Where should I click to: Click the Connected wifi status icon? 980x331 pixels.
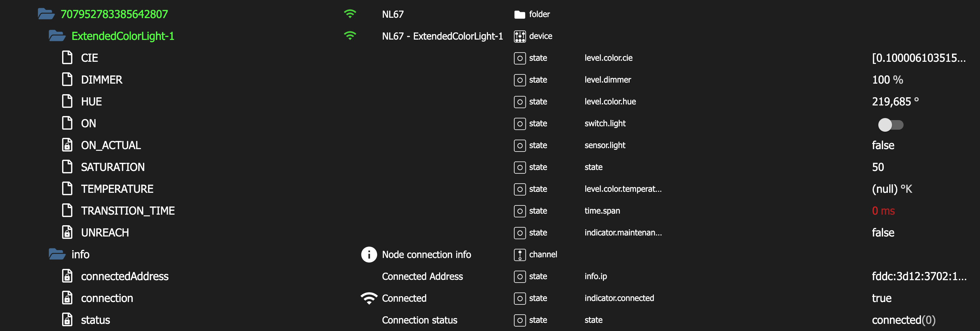(369, 298)
